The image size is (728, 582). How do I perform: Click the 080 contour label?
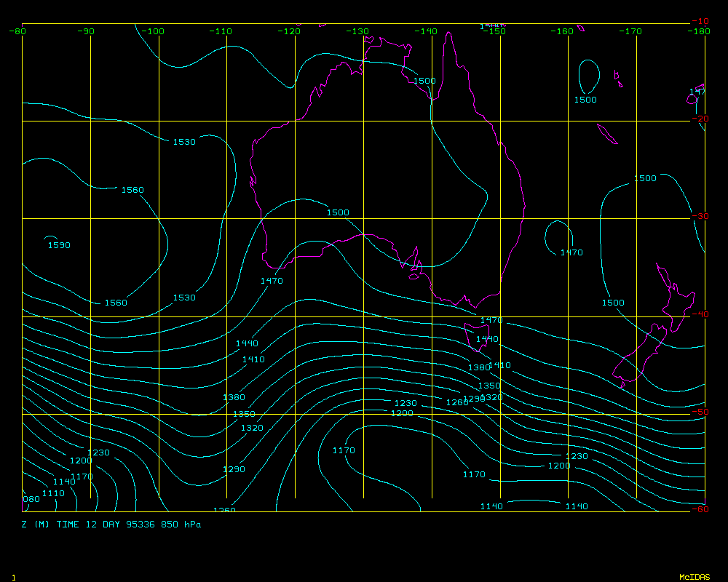[x=31, y=499]
